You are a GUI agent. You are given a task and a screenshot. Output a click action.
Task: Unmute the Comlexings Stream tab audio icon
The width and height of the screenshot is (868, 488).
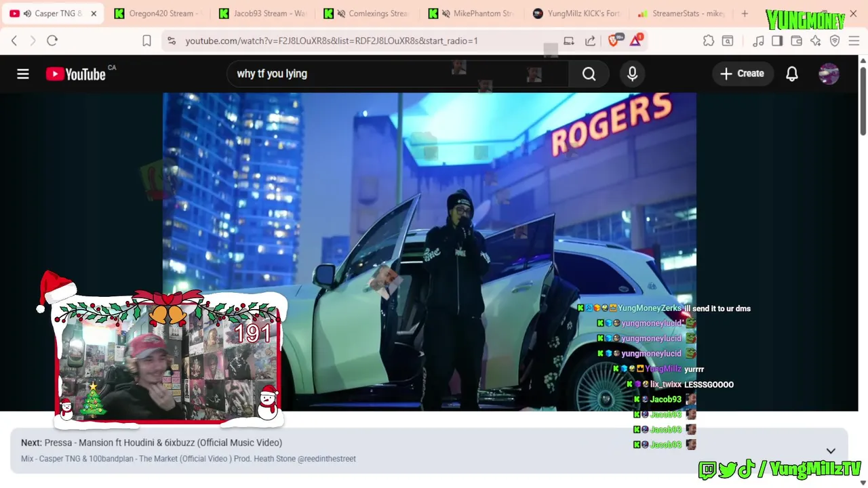pyautogui.click(x=342, y=14)
